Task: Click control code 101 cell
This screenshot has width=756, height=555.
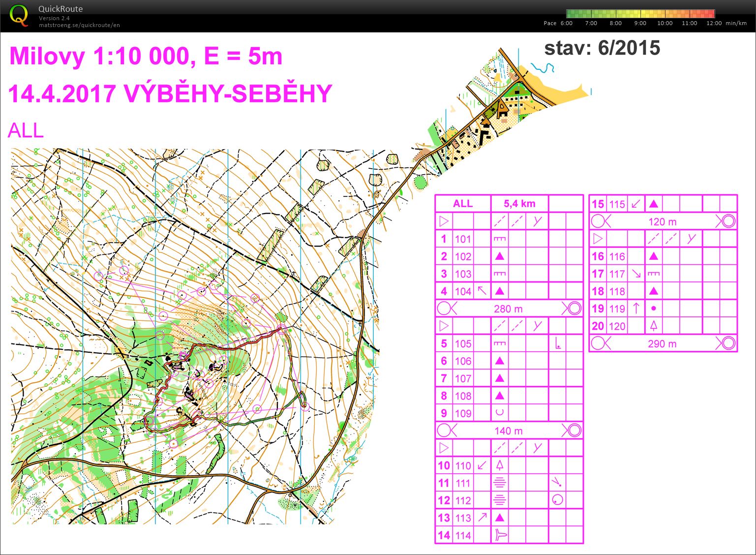Action: (463, 239)
